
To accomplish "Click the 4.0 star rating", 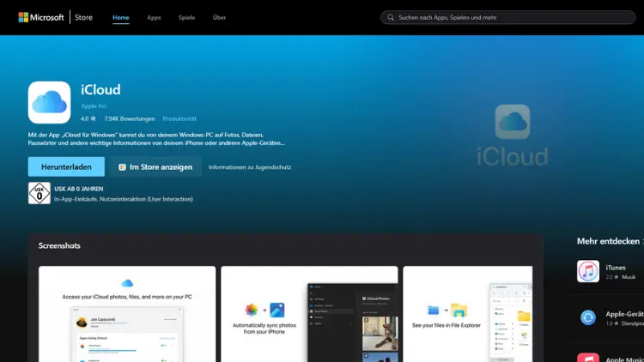I will [x=88, y=118].
